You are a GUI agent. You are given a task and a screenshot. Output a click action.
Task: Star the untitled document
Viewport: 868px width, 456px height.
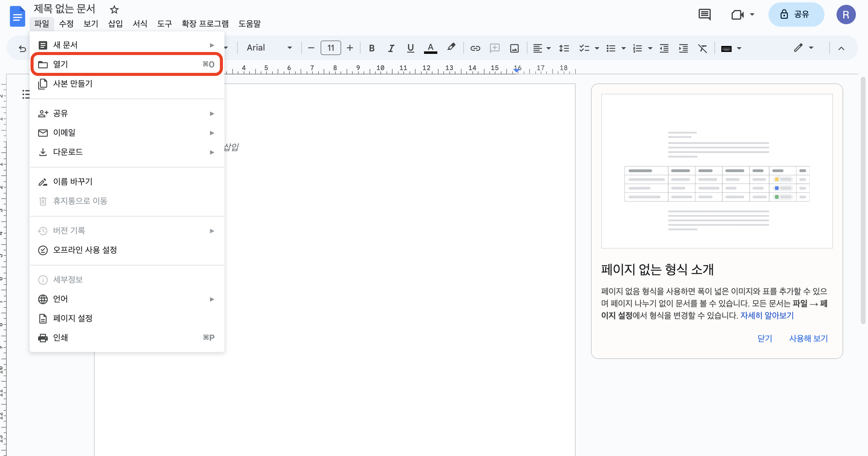coord(114,9)
